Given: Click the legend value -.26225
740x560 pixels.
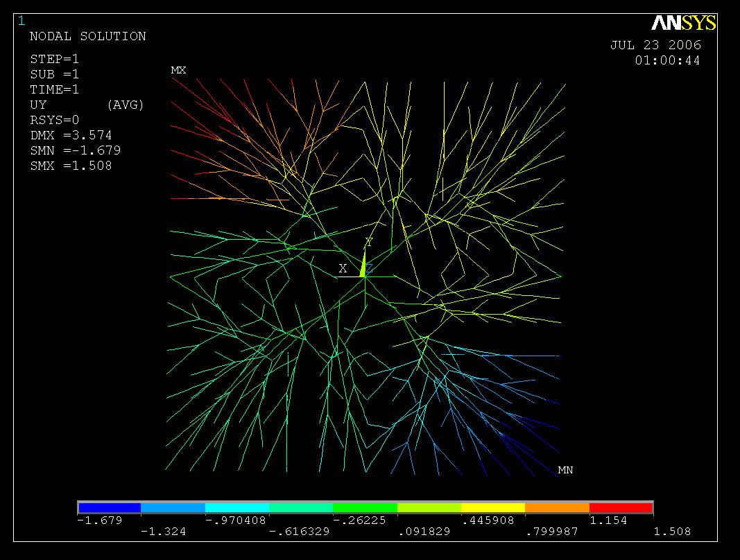Looking at the screenshot, I should coord(359,520).
